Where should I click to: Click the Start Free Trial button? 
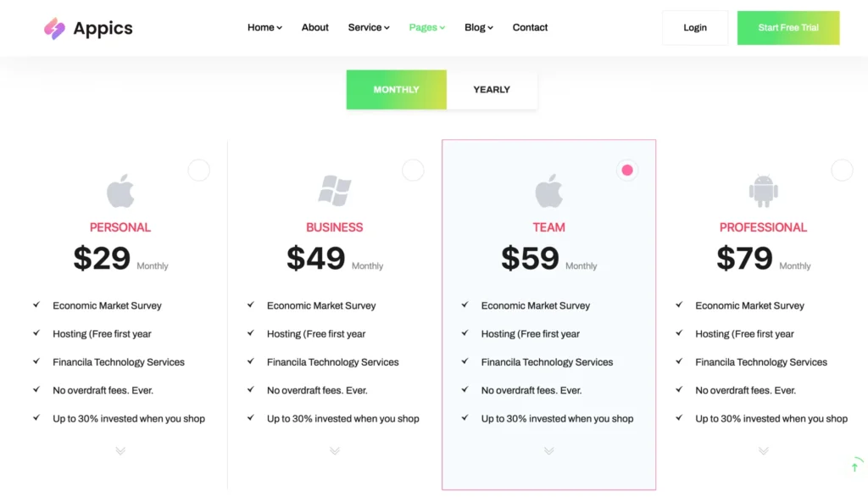tap(788, 28)
